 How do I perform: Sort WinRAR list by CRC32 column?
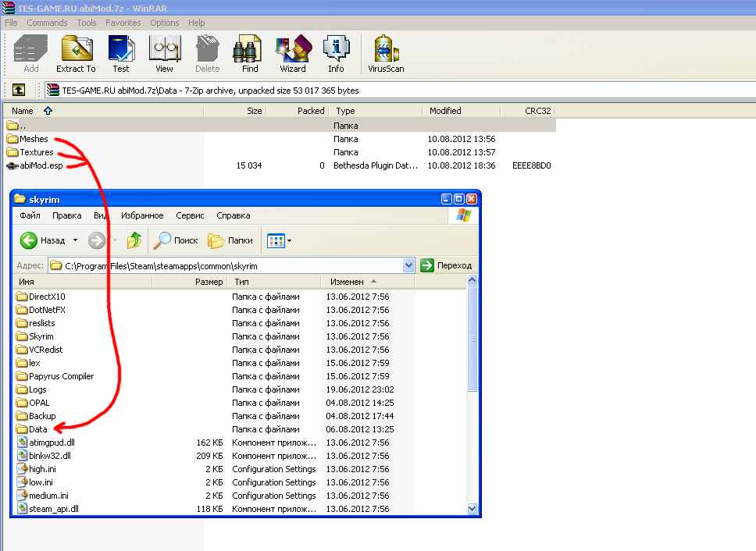pos(528,111)
